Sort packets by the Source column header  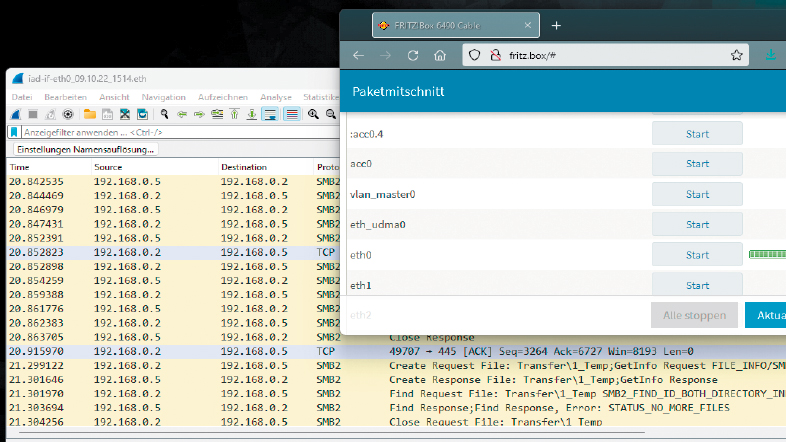point(155,167)
